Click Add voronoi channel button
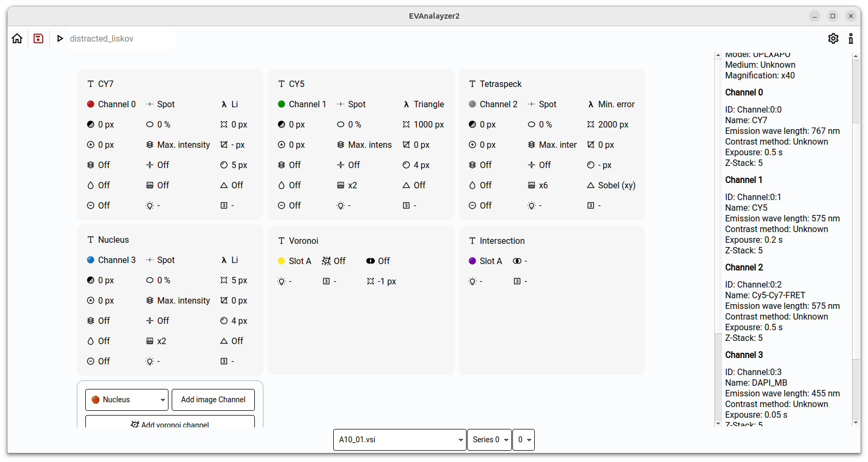The width and height of the screenshot is (868, 462). point(170,422)
